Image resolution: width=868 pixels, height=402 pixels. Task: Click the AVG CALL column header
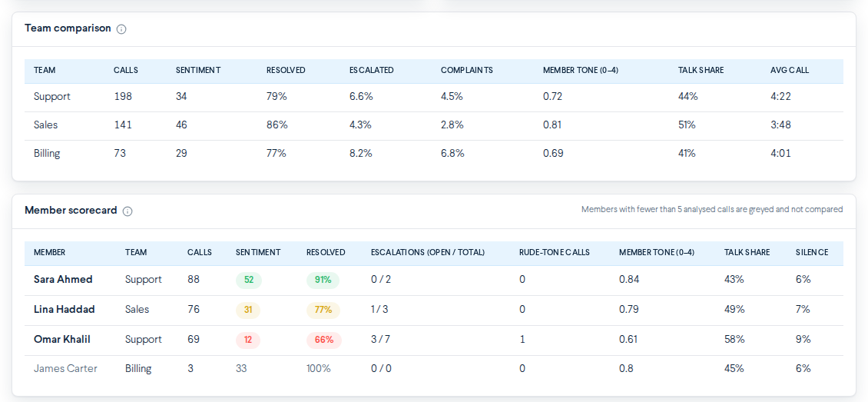pos(790,70)
